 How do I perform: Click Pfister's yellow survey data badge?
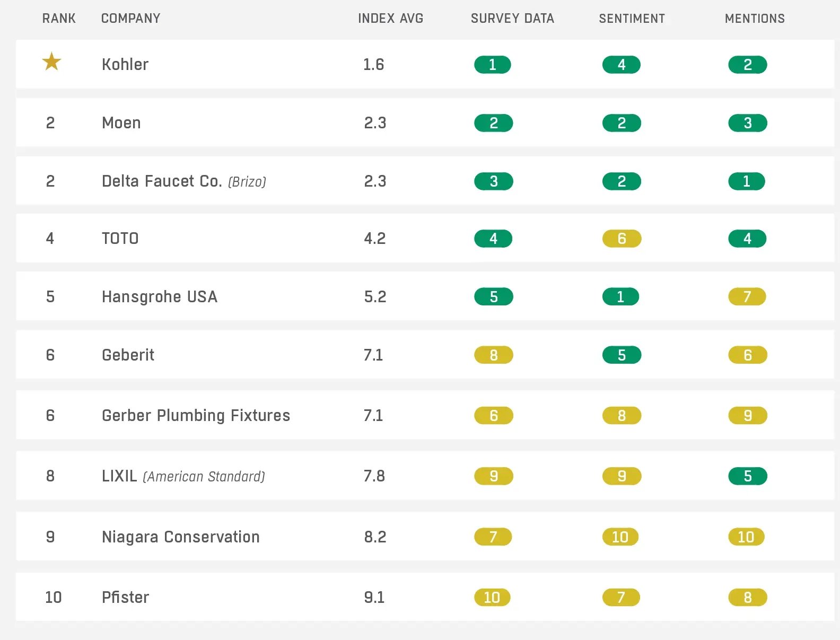[x=492, y=598]
